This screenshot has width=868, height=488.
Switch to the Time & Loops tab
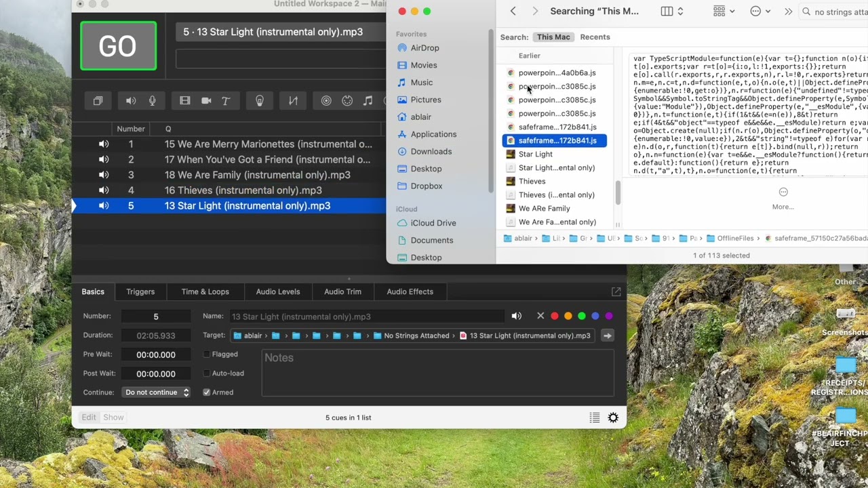pyautogui.click(x=205, y=291)
